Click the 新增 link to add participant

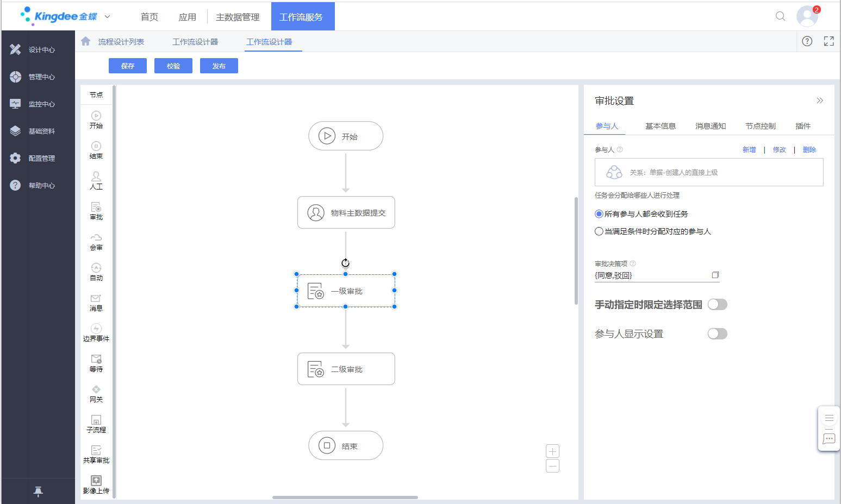[749, 150]
